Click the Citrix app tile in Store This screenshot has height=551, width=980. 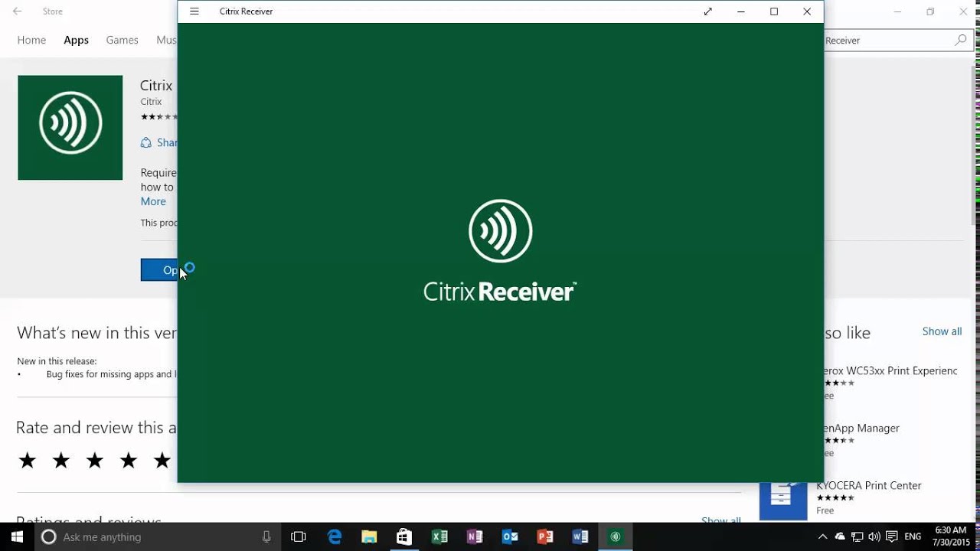[70, 128]
